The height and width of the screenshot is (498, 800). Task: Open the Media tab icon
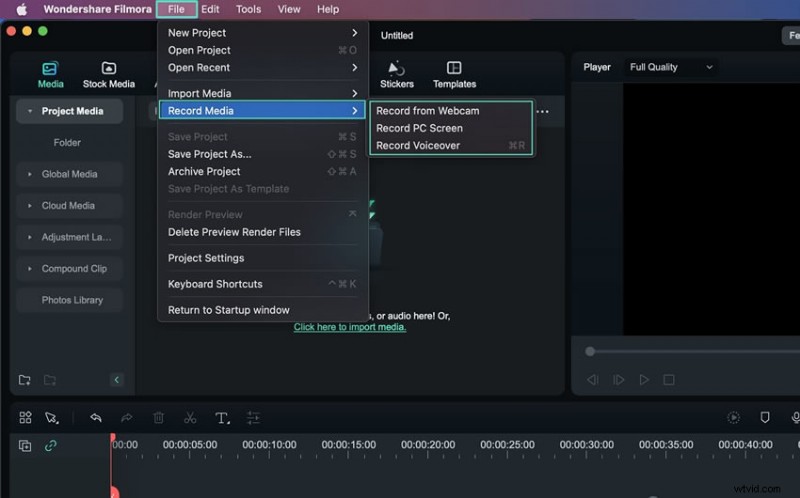point(50,68)
